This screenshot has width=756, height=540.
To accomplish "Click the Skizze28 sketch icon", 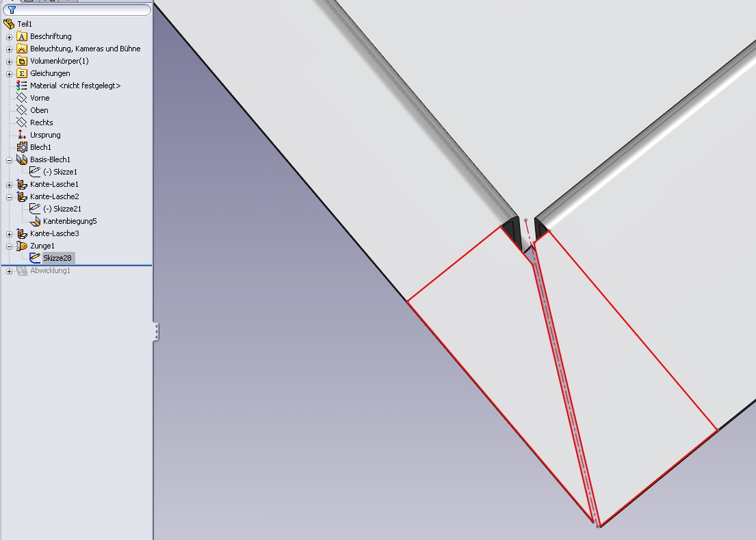I will pyautogui.click(x=35, y=258).
